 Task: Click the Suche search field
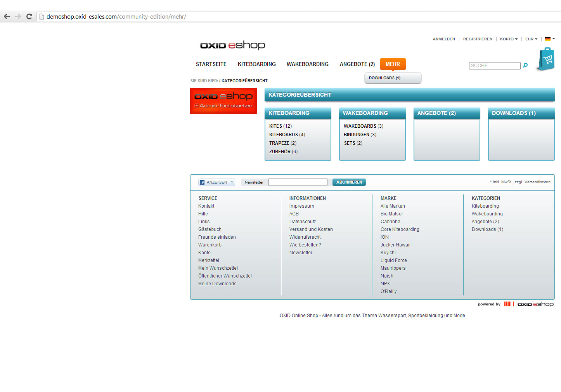[x=494, y=66]
